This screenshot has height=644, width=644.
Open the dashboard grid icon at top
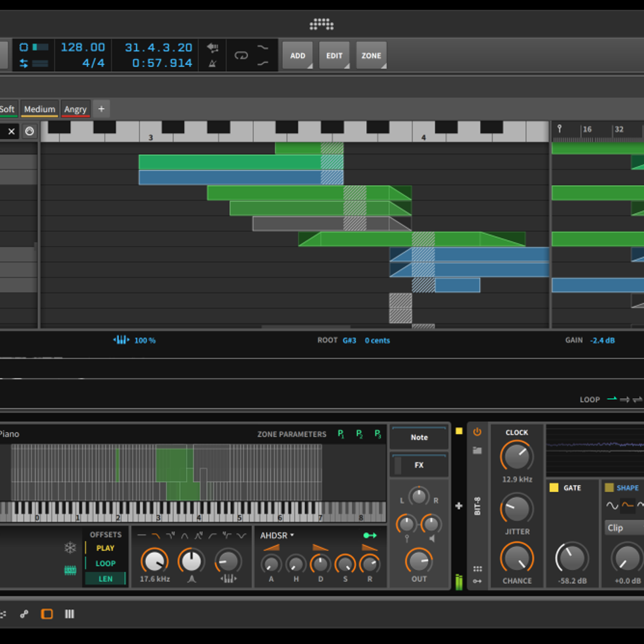tap(321, 24)
